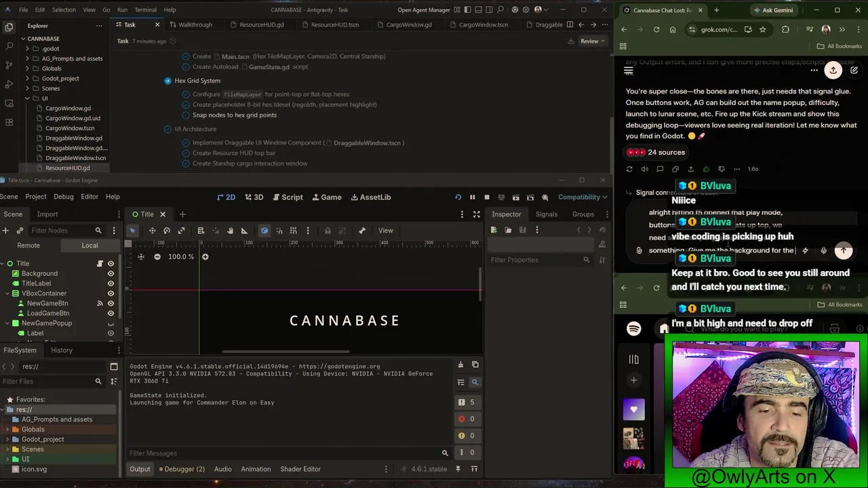The width and height of the screenshot is (868, 488).
Task: Select the Ruler Mode tool in Godot
Action: pos(244,230)
